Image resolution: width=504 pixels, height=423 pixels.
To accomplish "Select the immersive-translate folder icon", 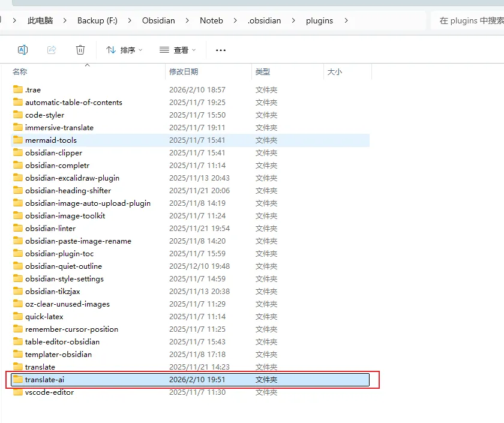I will click(18, 127).
